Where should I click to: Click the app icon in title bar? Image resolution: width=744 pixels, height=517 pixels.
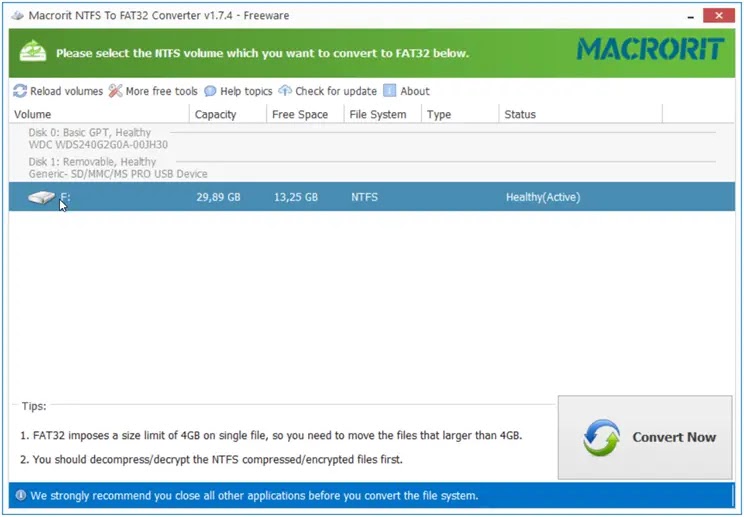tap(18, 16)
